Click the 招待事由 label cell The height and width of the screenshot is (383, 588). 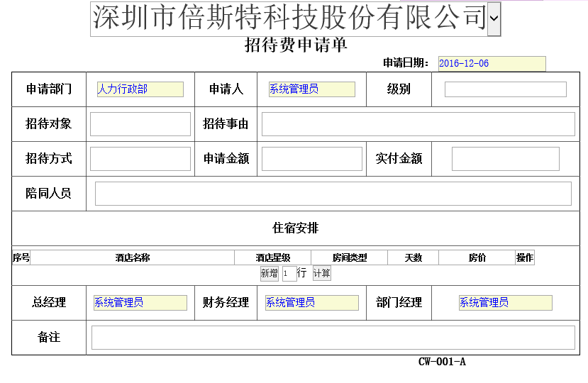click(x=226, y=124)
